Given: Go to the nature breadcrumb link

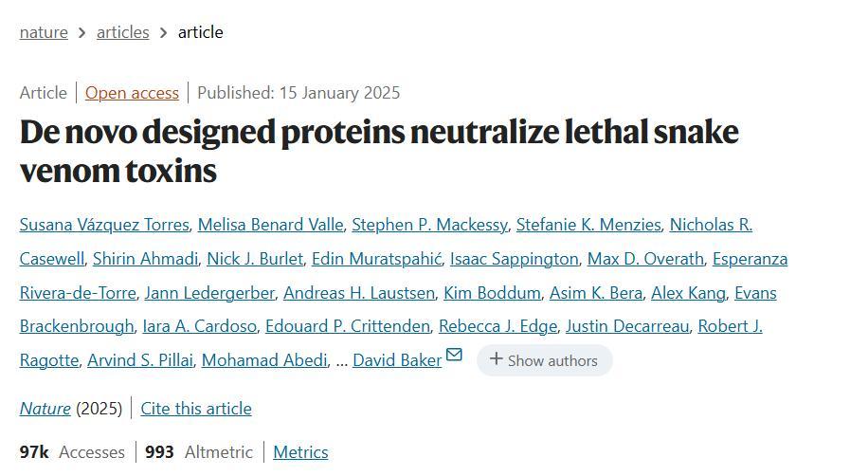Looking at the screenshot, I should (x=44, y=32).
